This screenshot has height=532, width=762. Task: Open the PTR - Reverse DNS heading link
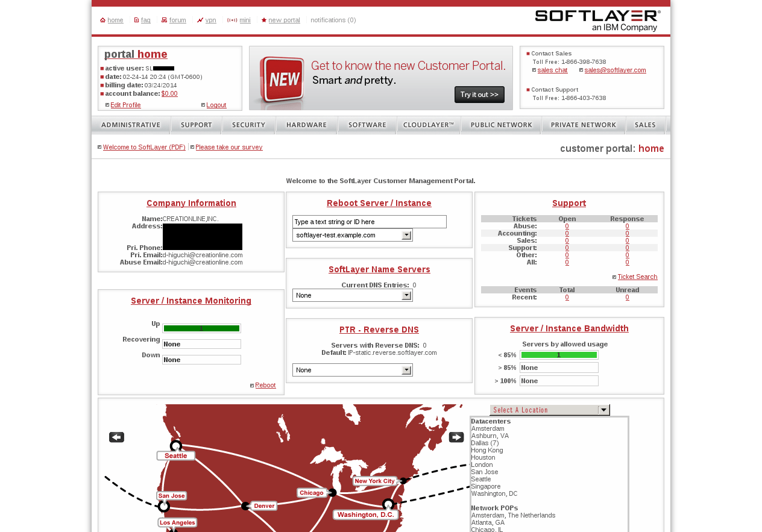379,330
